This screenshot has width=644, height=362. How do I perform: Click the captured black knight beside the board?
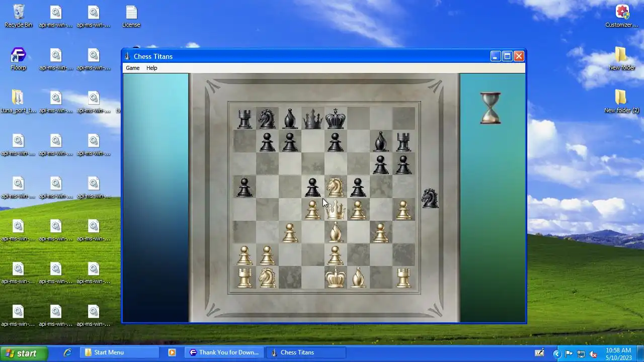click(x=430, y=198)
